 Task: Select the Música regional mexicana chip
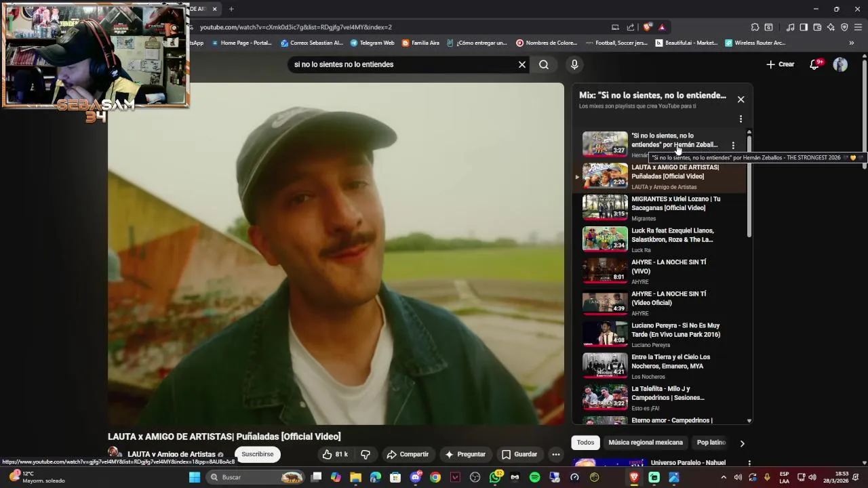[x=646, y=443]
